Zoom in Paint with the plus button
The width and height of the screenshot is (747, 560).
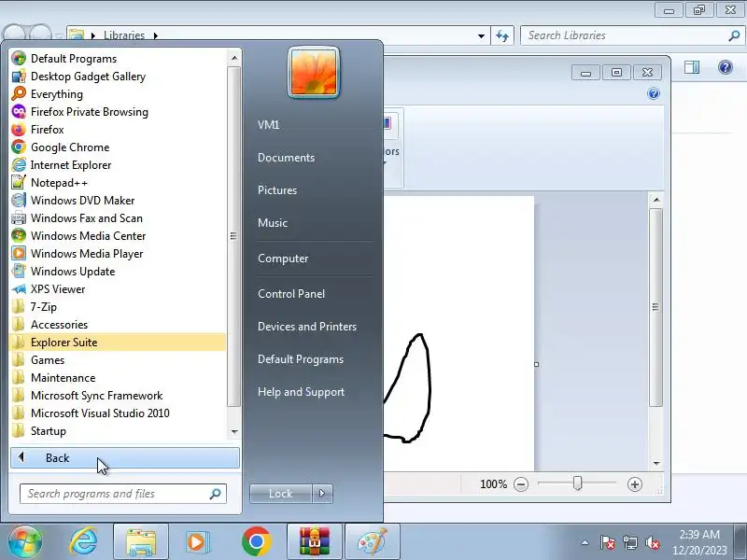pyautogui.click(x=635, y=484)
